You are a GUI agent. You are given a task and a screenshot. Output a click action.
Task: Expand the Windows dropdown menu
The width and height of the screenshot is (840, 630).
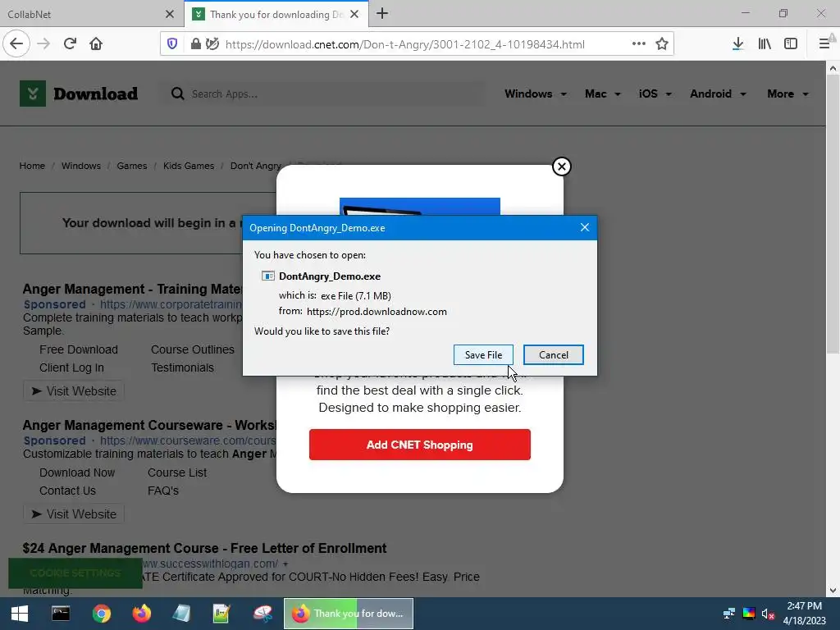tap(535, 94)
